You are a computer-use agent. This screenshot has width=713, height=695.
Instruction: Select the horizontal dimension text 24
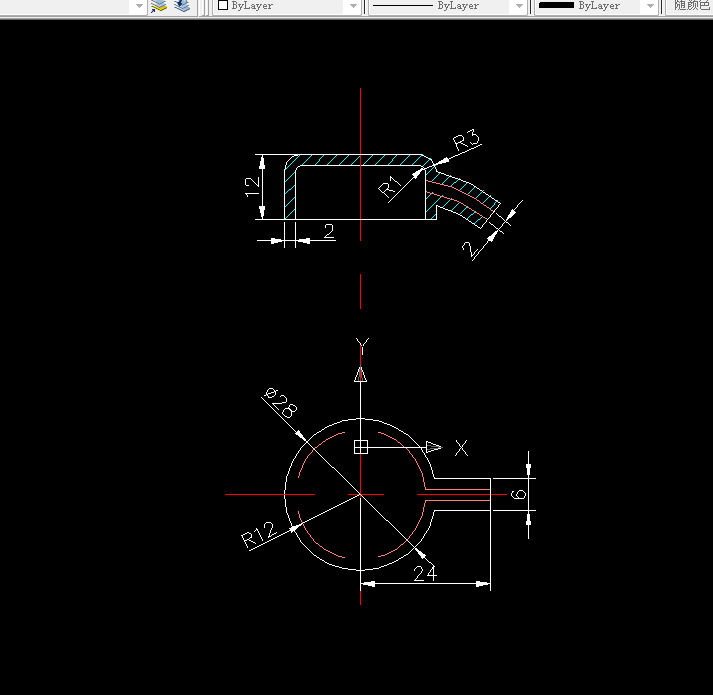pos(425,574)
